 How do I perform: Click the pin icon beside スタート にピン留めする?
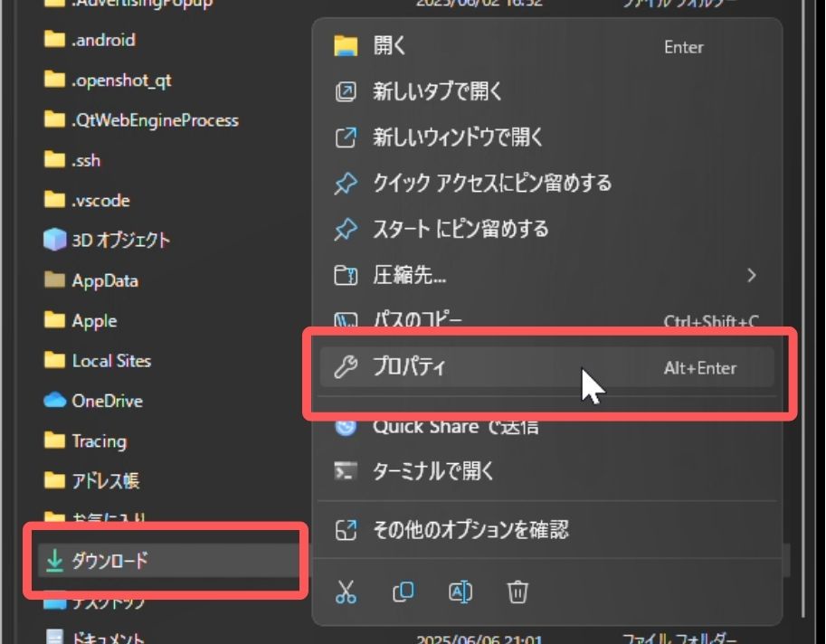(x=346, y=229)
